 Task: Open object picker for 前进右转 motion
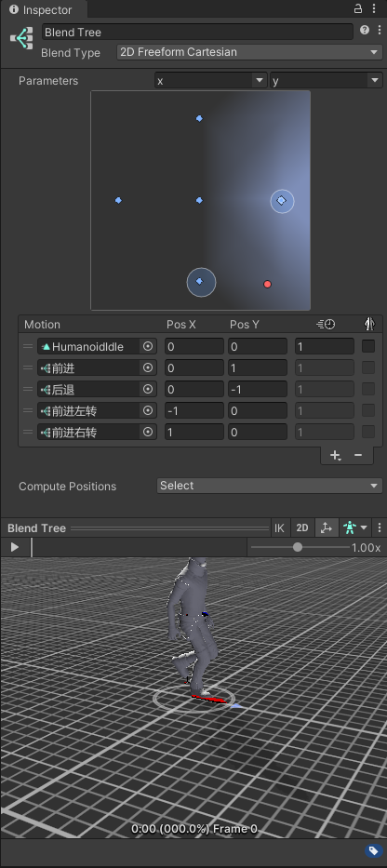coord(148,432)
